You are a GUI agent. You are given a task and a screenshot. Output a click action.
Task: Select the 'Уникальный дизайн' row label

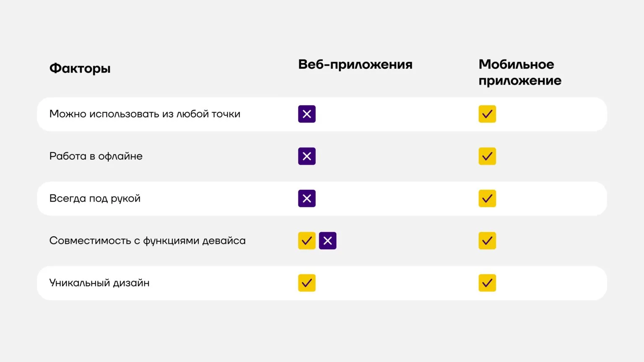click(99, 283)
